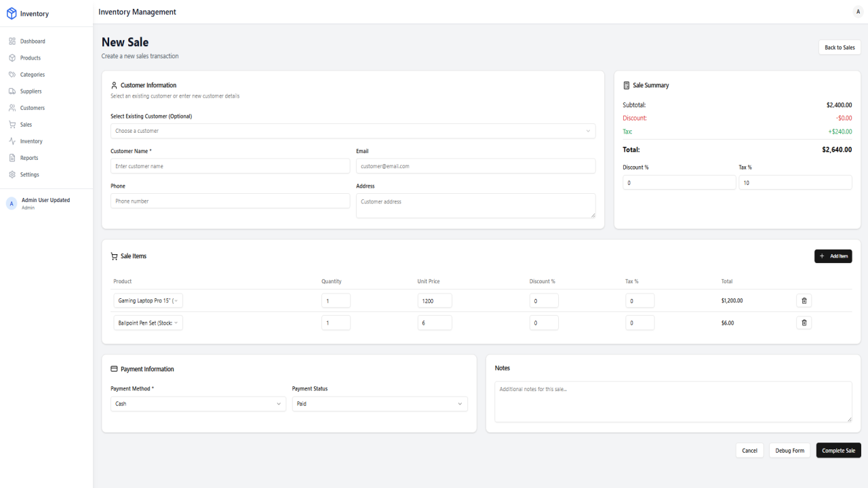Click the $2,640.00 total amount

(837, 150)
